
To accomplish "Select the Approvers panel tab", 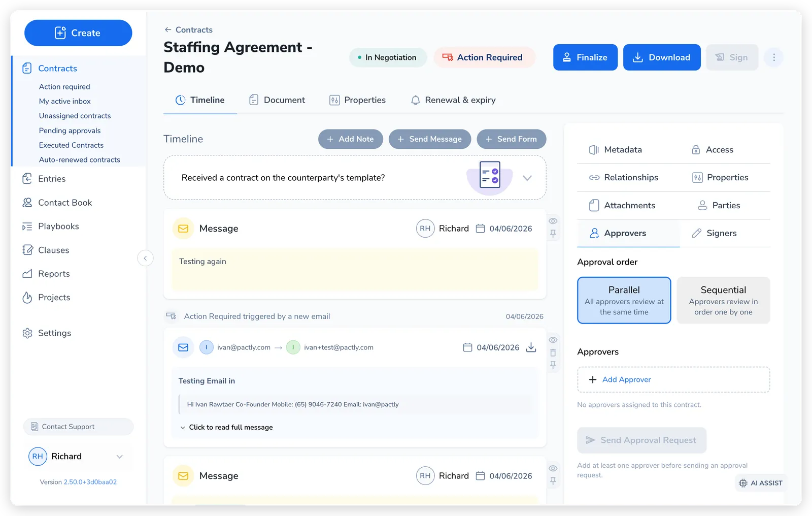I will [x=628, y=234].
